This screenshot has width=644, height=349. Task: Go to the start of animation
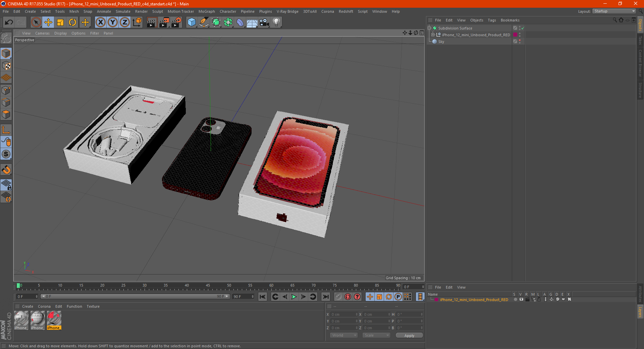(263, 297)
